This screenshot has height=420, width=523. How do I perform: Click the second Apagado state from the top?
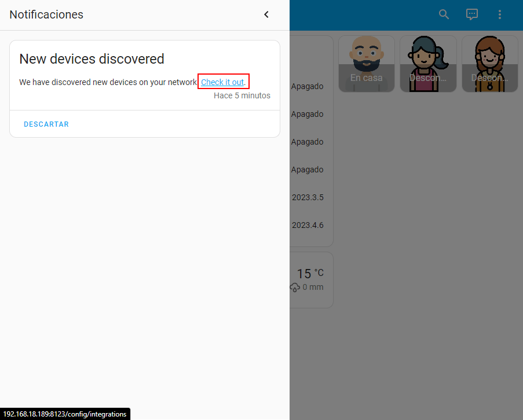tap(307, 114)
